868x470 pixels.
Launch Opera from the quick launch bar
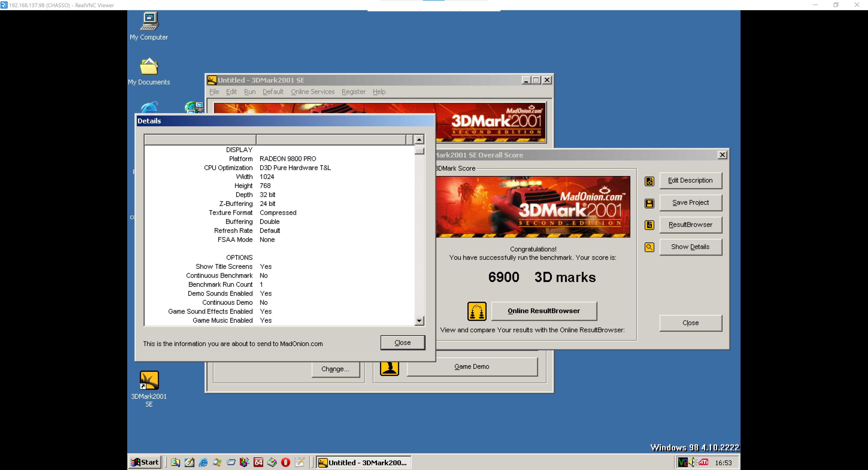coord(285,462)
